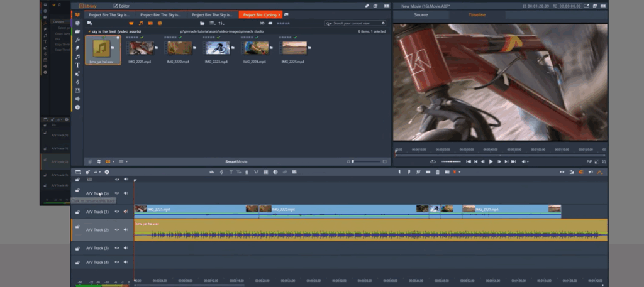Click the new project bin icon
Viewport: 644px width, 287px height.
(89, 23)
